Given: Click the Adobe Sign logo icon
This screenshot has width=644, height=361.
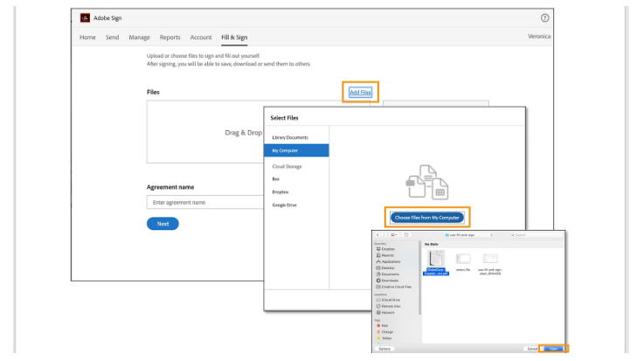Looking at the screenshot, I should (85, 17).
